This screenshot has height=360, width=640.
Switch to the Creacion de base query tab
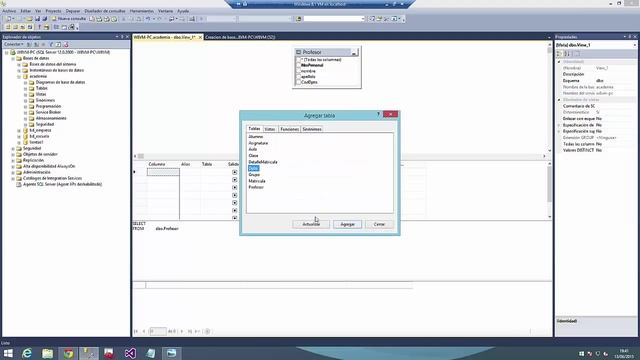240,37
